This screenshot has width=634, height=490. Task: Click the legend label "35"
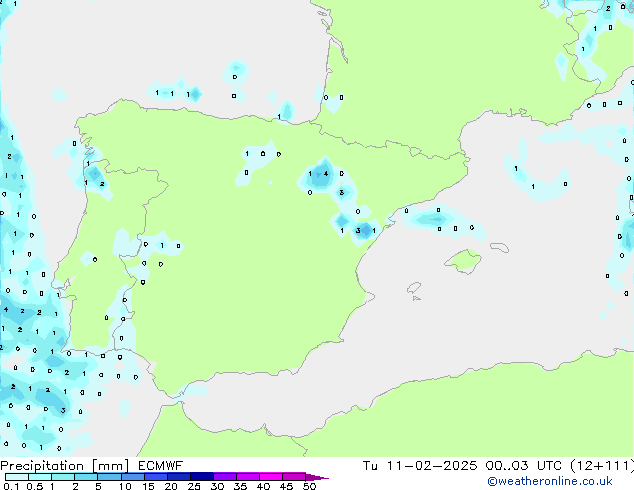(x=240, y=486)
